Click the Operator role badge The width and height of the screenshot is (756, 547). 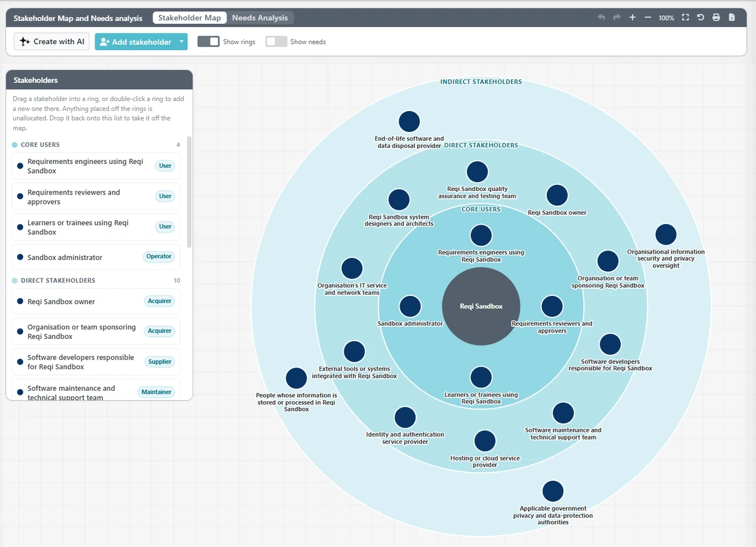point(159,256)
